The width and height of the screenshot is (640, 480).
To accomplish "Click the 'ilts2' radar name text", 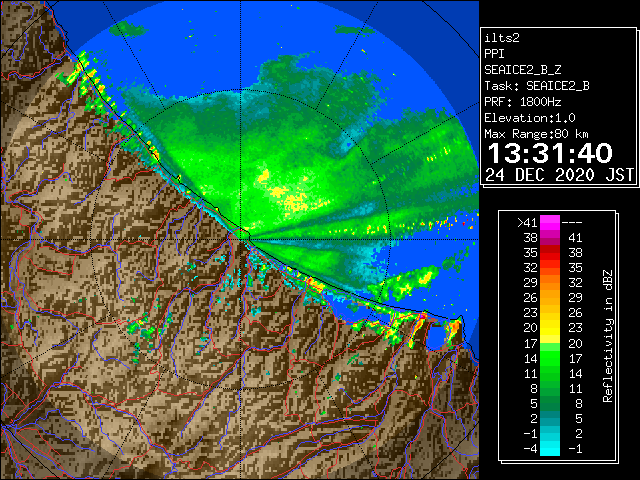I will pyautogui.click(x=502, y=38).
